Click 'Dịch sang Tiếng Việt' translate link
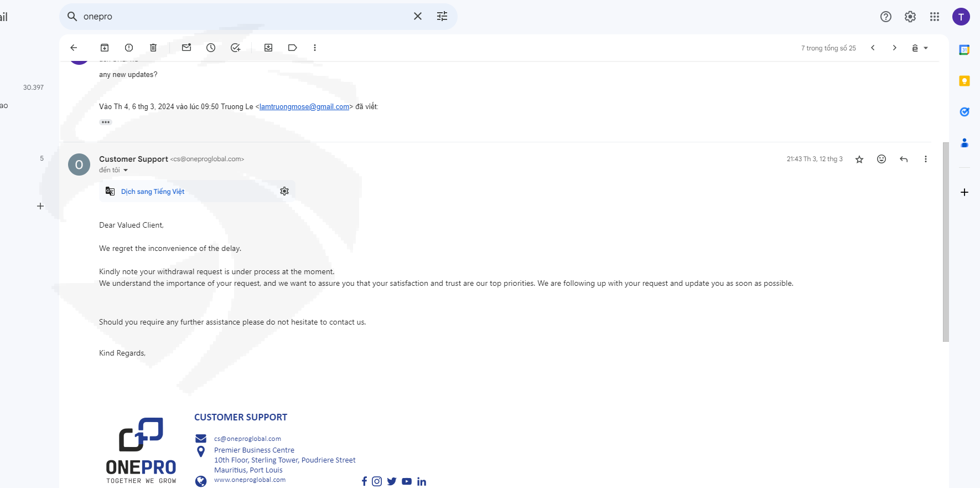This screenshot has height=488, width=980. tap(153, 192)
